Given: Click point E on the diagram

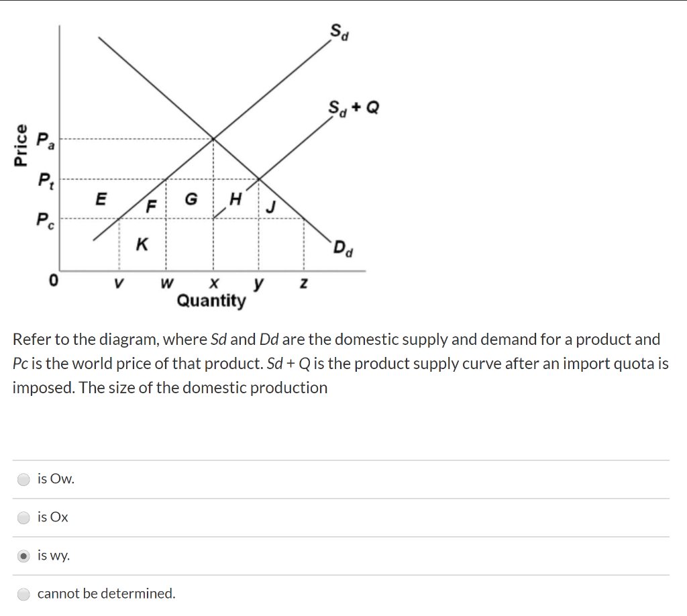Looking at the screenshot, I should (x=100, y=198).
